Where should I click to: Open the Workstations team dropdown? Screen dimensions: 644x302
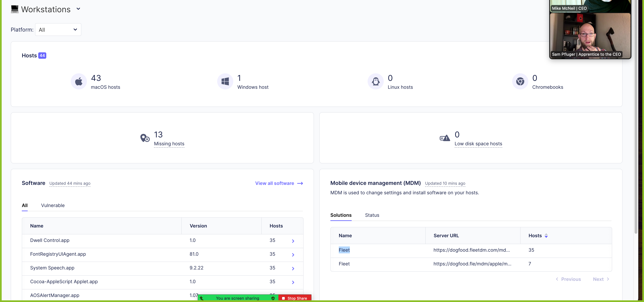tap(78, 9)
